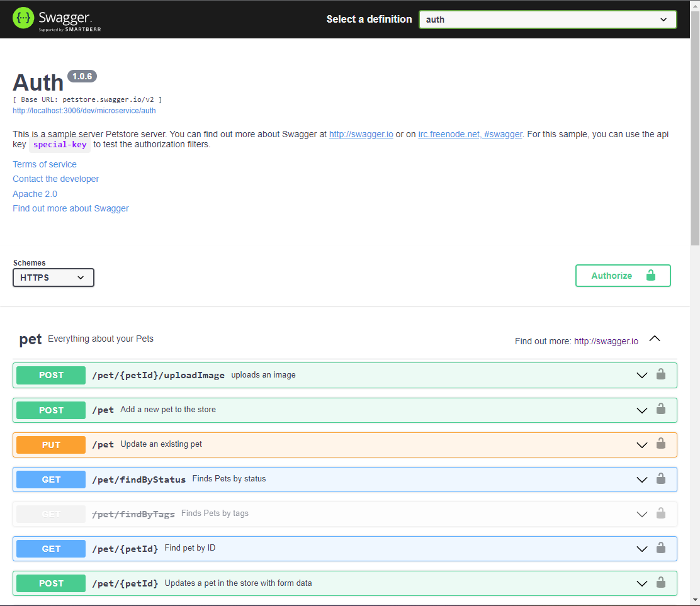Screen dimensions: 700x606
Task: Click the lock icon on PUT /pet row
Action: pos(661,444)
